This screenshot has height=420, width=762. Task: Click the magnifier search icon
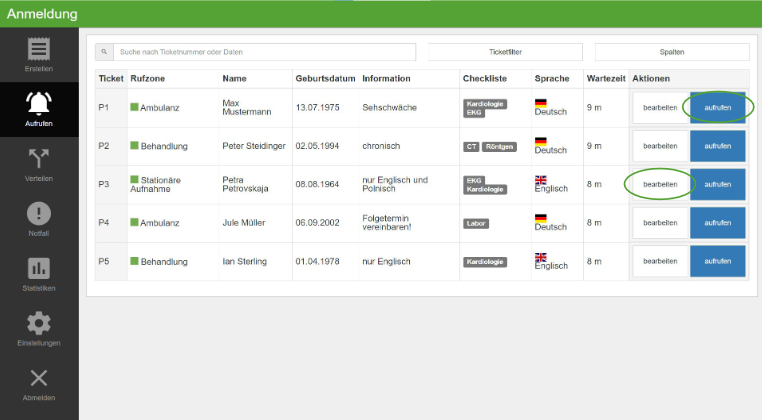coord(104,52)
